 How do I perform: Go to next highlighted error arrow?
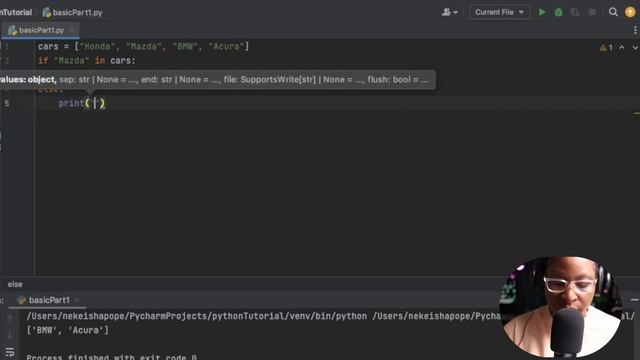tap(635, 48)
